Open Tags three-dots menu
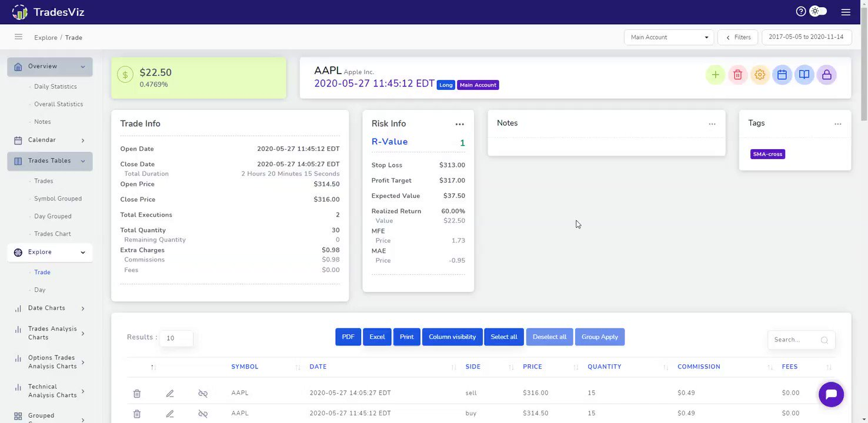The height and width of the screenshot is (423, 868). tap(838, 124)
